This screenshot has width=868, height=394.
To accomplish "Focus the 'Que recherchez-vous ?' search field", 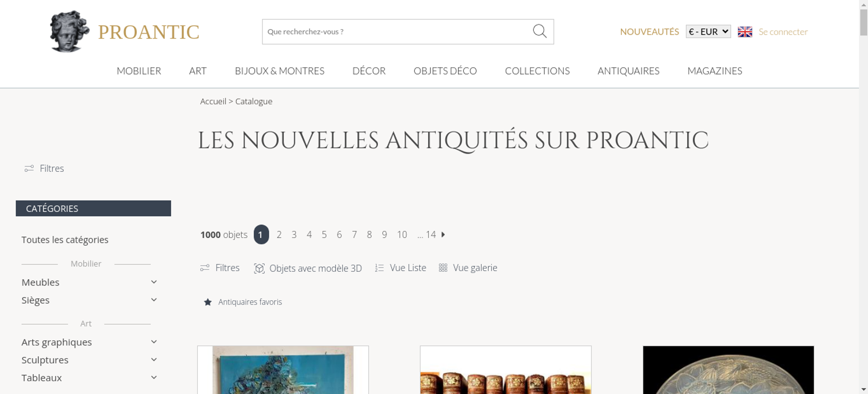I will click(397, 32).
